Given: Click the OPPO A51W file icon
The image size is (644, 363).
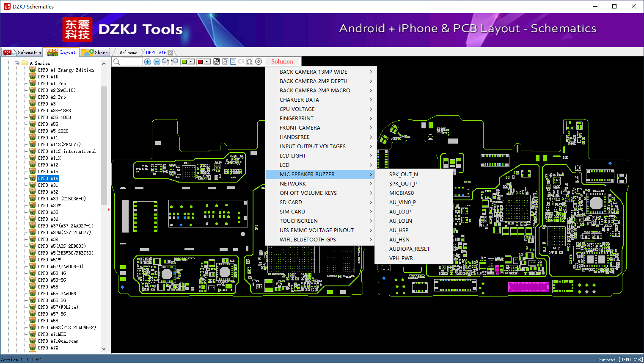Looking at the screenshot, I should [x=33, y=260].
